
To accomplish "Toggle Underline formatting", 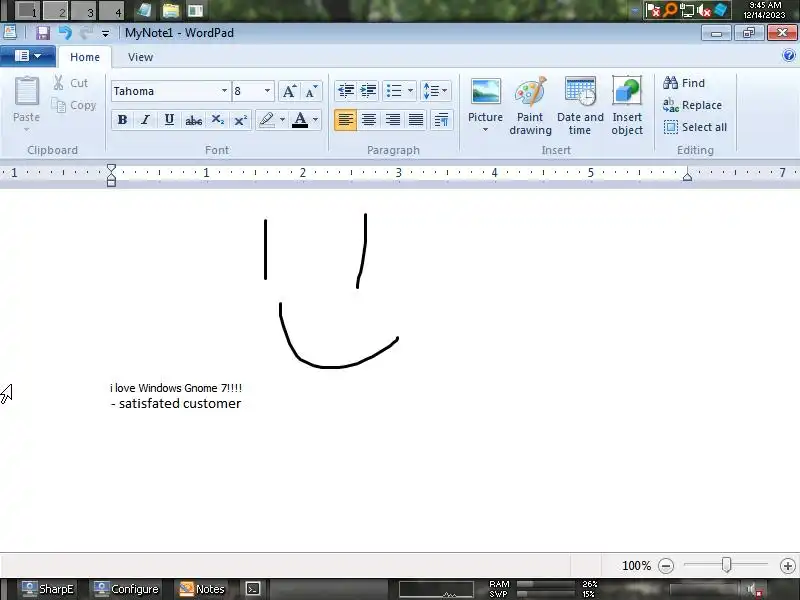I will point(169,120).
